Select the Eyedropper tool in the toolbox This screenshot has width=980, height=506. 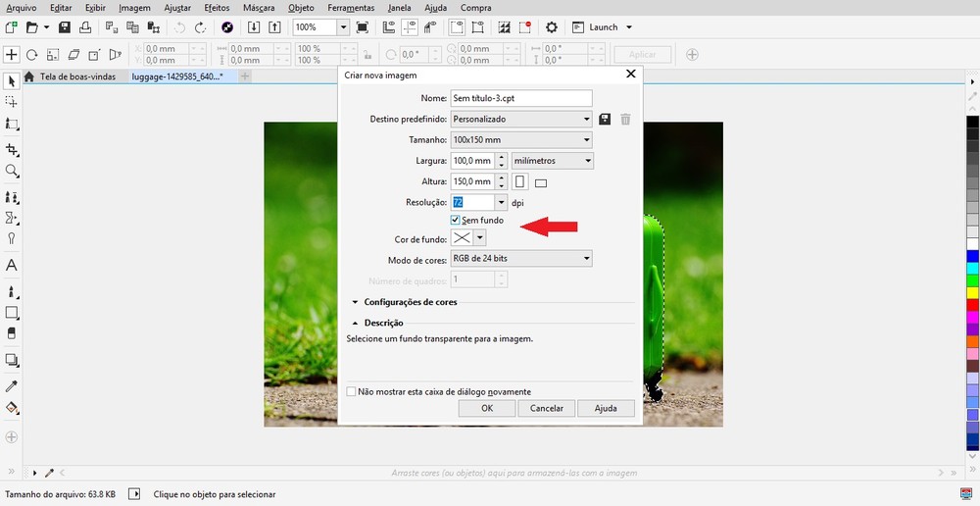coord(11,386)
